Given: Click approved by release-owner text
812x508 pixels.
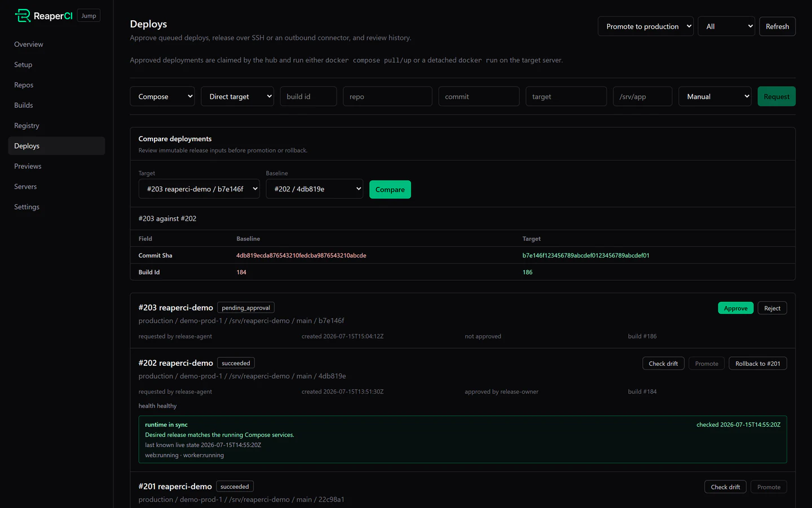Looking at the screenshot, I should 501,392.
